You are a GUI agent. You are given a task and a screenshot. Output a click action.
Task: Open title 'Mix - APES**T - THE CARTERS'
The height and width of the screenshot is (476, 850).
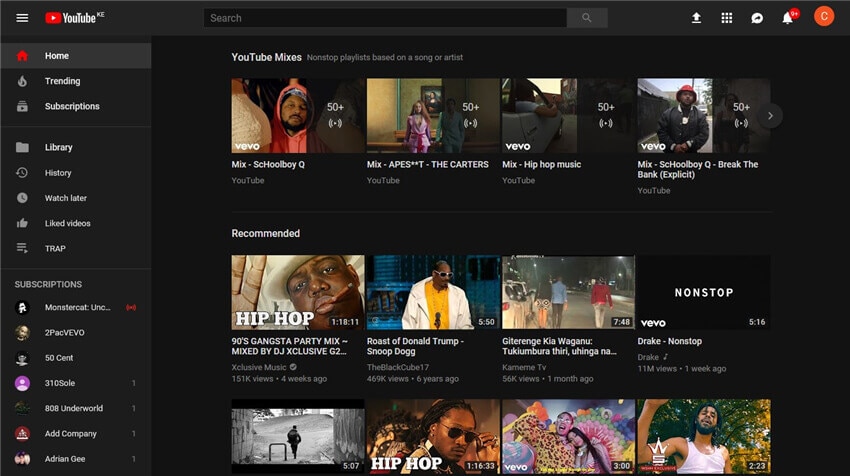click(x=428, y=164)
